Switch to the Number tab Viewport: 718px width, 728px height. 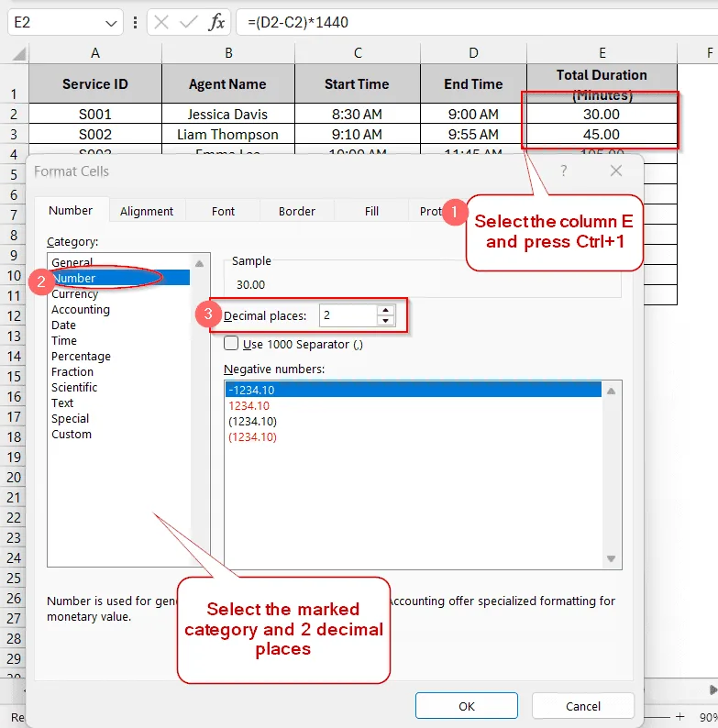point(71,210)
